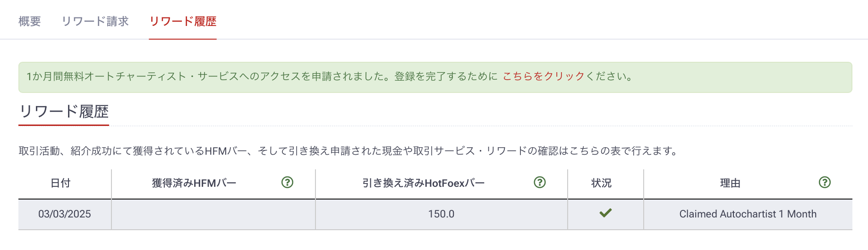This screenshot has height=250, width=868.
Task: Click the empty 獲得済みHFMバー cell in the row
Action: [213, 214]
